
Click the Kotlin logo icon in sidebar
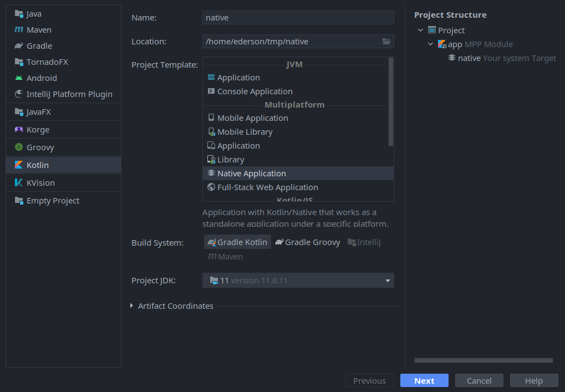(19, 165)
